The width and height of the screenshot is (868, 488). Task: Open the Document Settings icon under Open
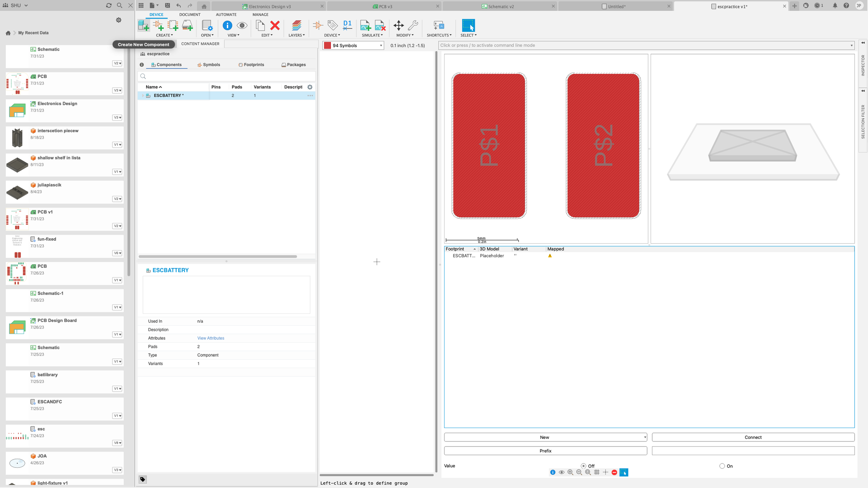click(207, 26)
